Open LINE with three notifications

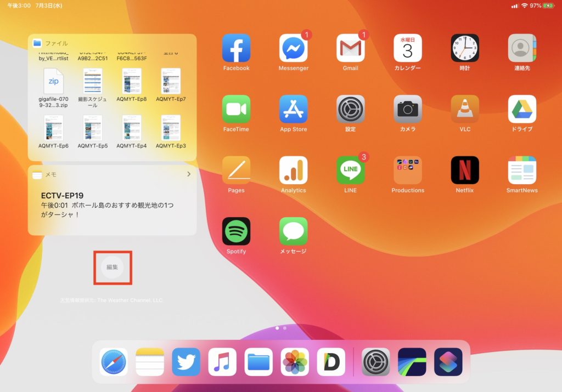pos(350,171)
